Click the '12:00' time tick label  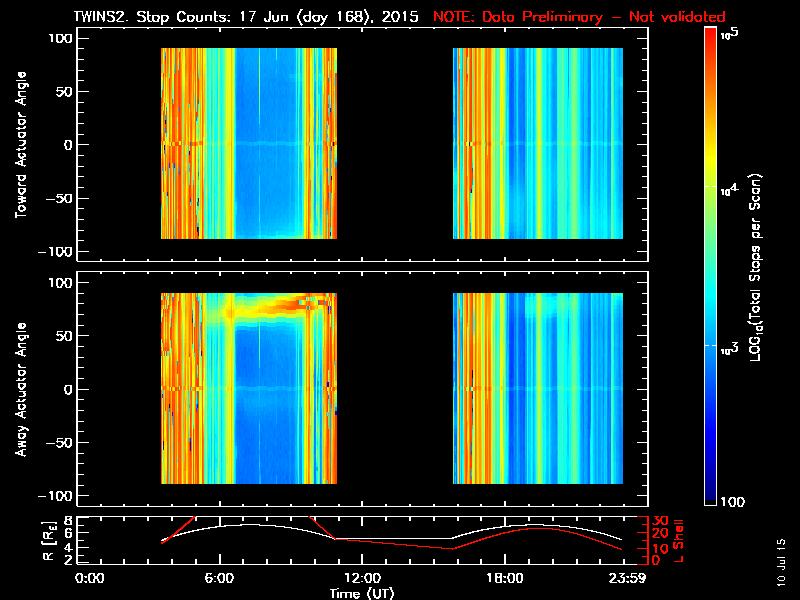coord(362,578)
